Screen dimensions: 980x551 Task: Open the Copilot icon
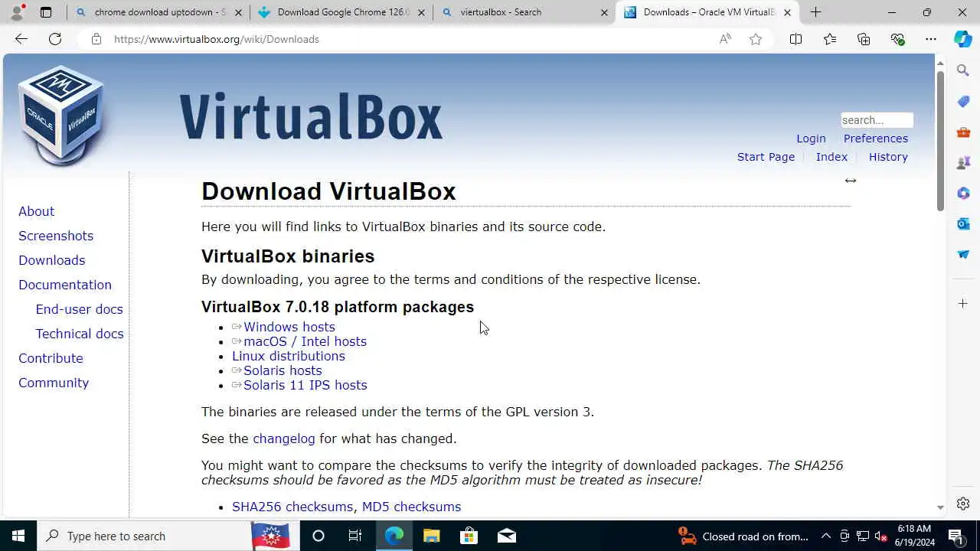tap(963, 39)
